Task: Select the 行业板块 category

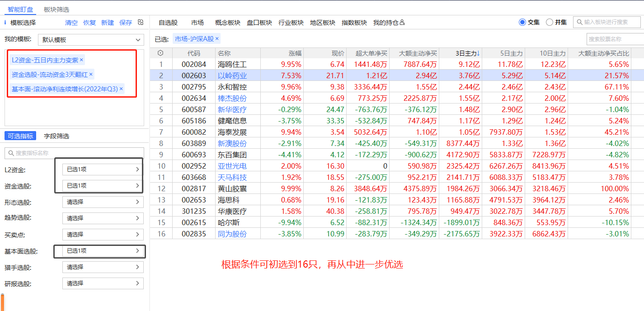Action: click(x=291, y=23)
